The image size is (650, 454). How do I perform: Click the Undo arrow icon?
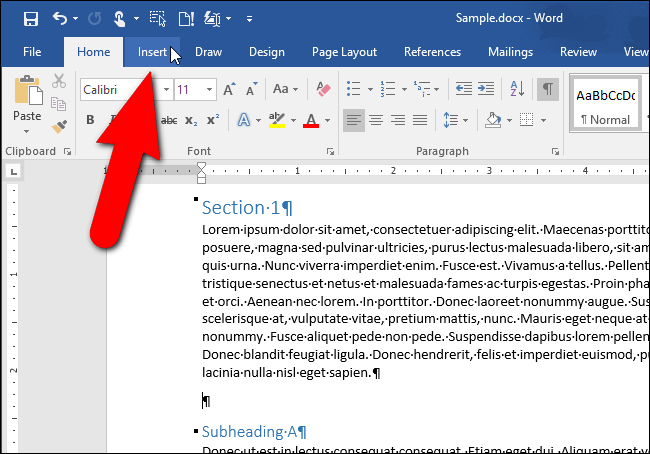[59, 18]
